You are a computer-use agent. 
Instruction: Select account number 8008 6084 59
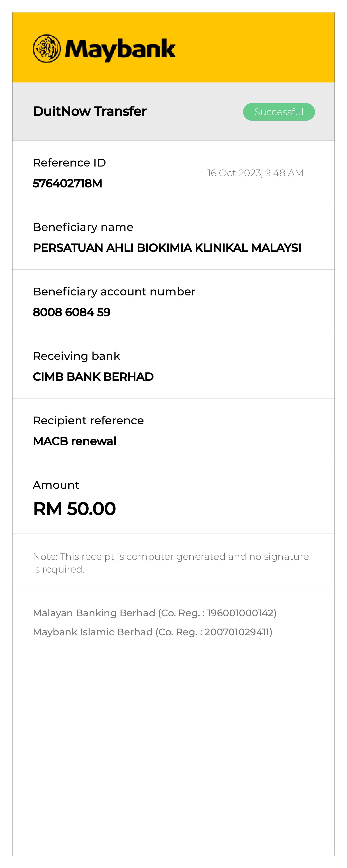(71, 312)
